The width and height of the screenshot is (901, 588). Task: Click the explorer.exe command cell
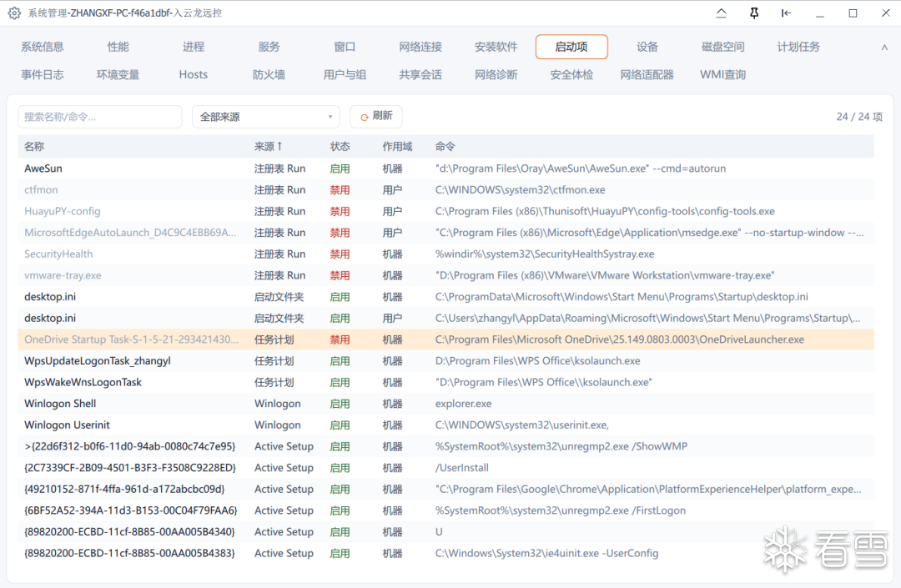coord(463,404)
